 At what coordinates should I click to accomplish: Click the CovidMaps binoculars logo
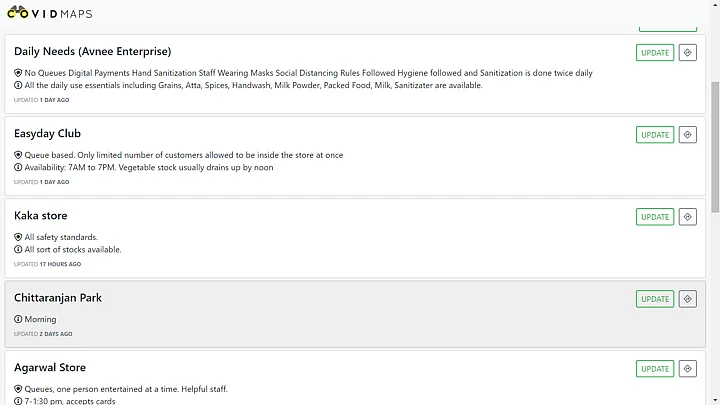(18, 12)
